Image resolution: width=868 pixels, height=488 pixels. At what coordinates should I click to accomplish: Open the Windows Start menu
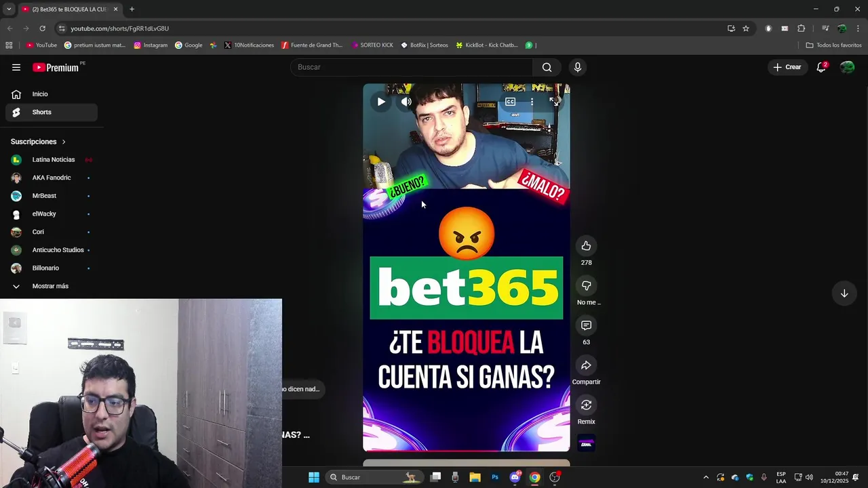314,477
